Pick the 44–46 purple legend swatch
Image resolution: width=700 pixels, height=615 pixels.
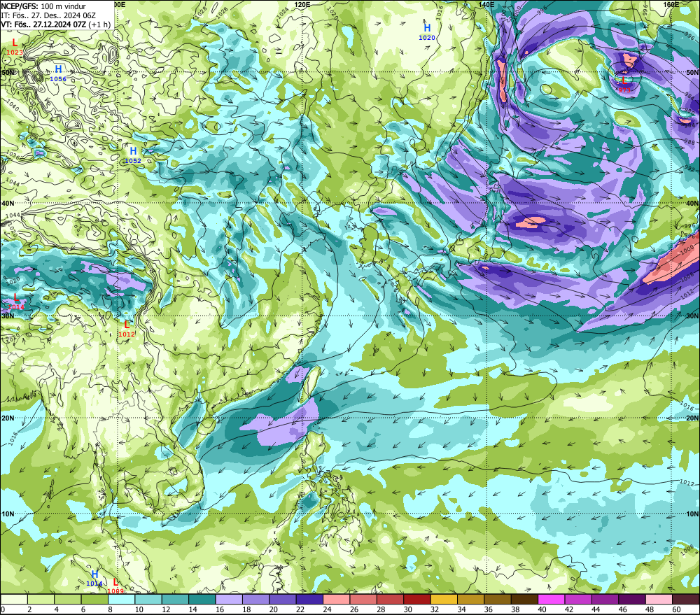(605, 600)
